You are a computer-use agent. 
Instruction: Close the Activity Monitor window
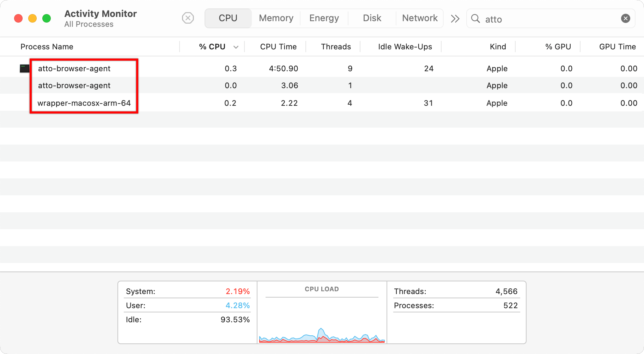pos(18,18)
